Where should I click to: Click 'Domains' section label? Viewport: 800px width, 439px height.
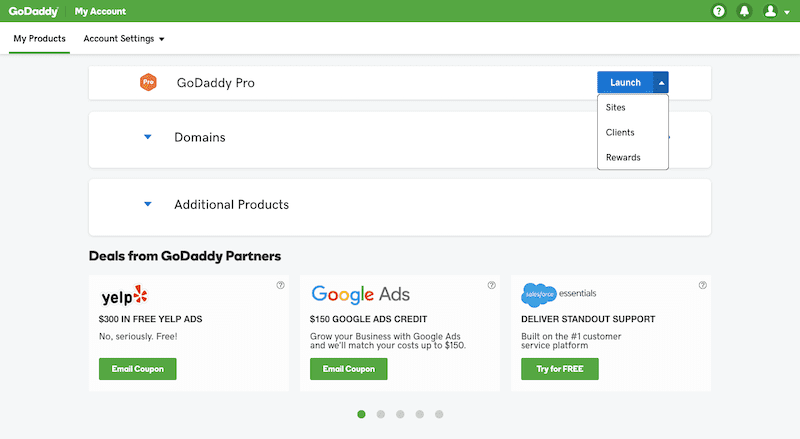199,137
